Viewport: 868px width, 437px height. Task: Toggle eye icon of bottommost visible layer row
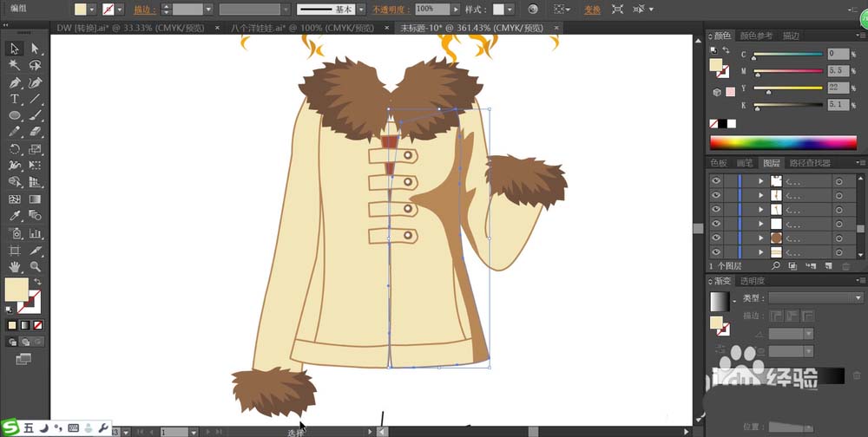716,252
